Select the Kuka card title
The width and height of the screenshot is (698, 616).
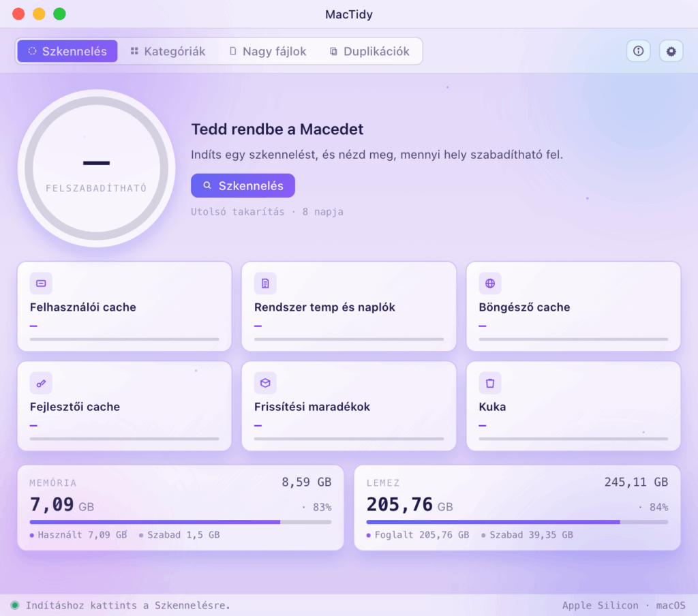coord(492,407)
